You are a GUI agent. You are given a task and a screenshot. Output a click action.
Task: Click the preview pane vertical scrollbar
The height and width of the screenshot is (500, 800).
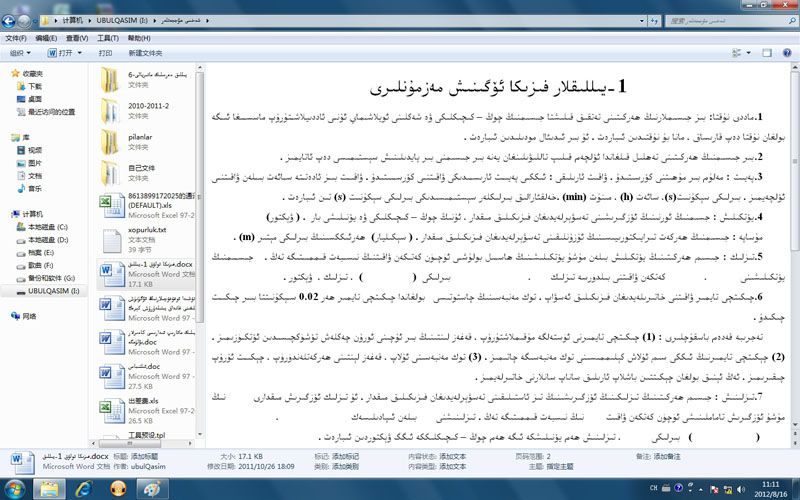pos(795,161)
